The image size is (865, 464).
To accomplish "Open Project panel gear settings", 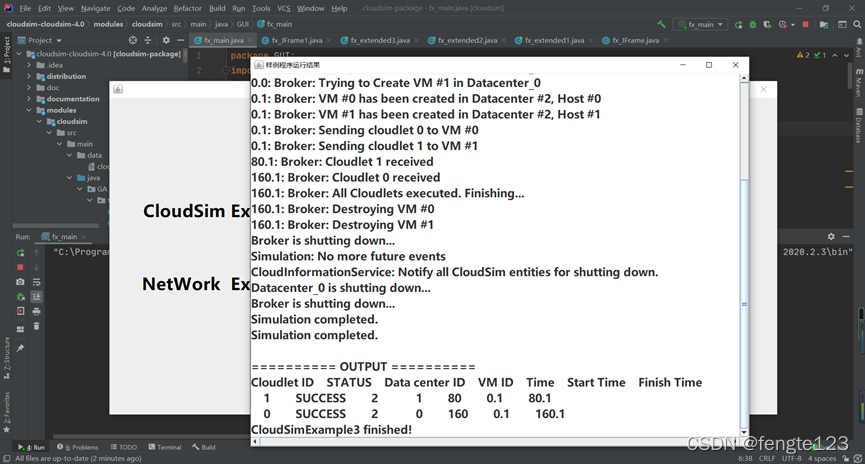I will [x=166, y=40].
